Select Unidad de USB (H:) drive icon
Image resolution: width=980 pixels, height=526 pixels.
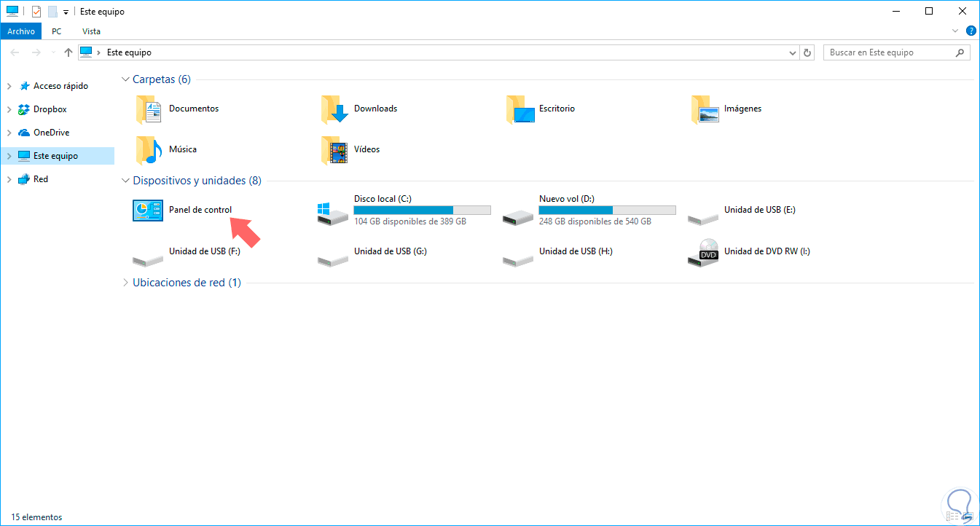[517, 258]
